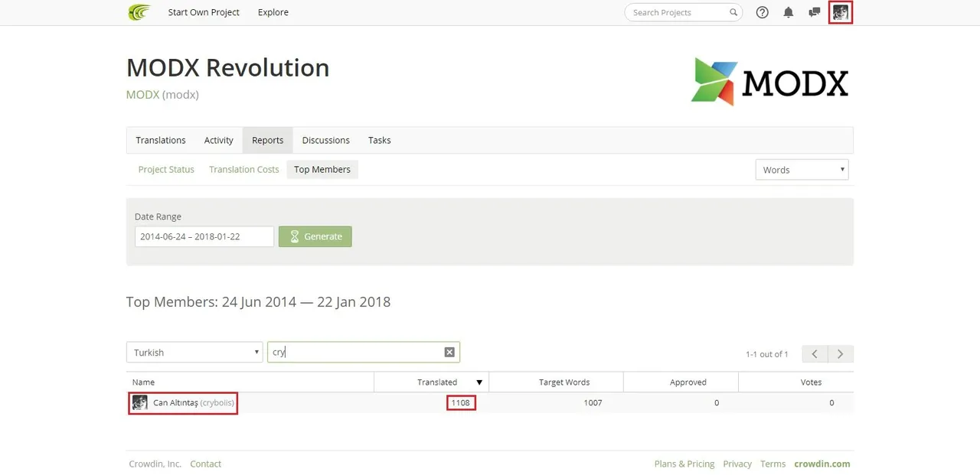Click the Crowdin logo icon
Viewport: 980px width, 475px height.
139,12
